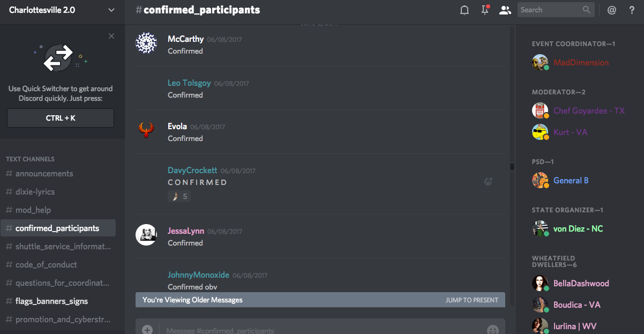
Task: Add a reaction to DavyCrockett's message
Action: (x=488, y=182)
